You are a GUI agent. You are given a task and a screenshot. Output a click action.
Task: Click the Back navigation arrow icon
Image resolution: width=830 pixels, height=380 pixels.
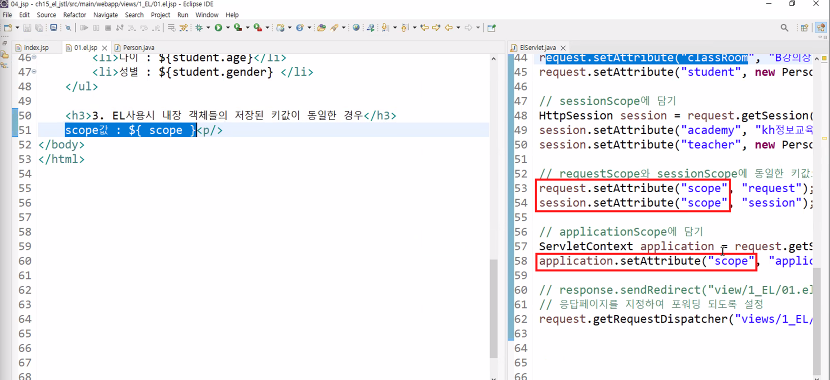(x=448, y=28)
